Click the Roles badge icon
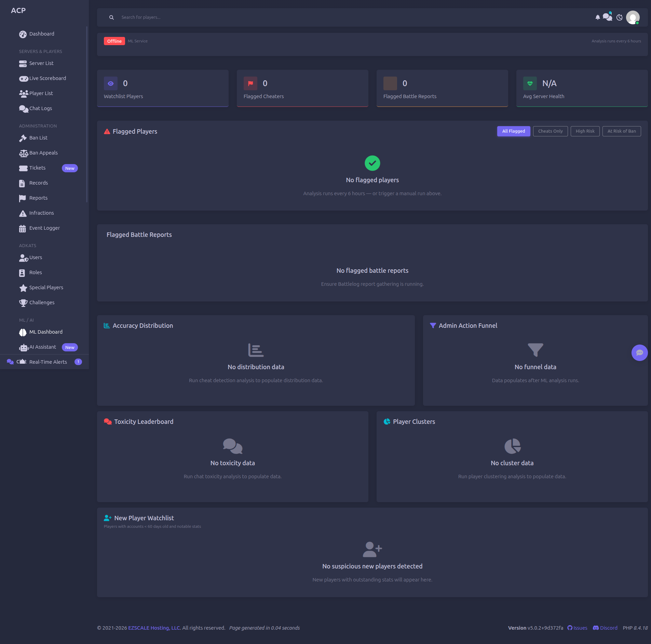 pyautogui.click(x=22, y=273)
